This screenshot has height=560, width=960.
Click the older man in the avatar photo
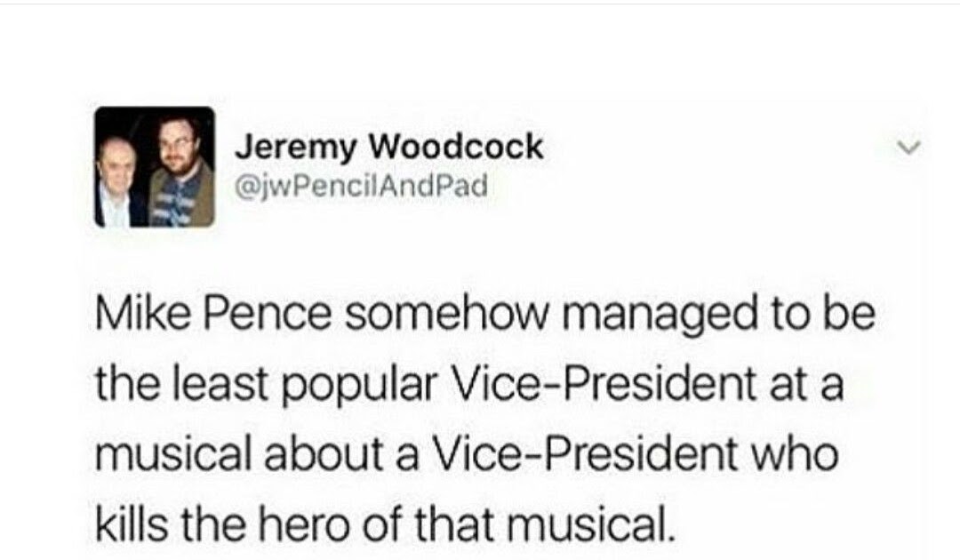point(117,184)
